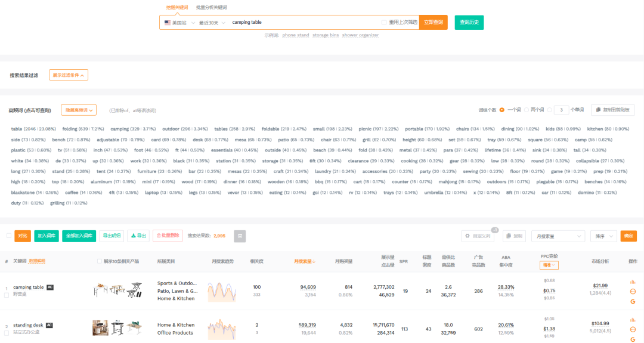Expand the 月搜索量 sort field dropdown
This screenshot has height=343, width=644.
(558, 236)
